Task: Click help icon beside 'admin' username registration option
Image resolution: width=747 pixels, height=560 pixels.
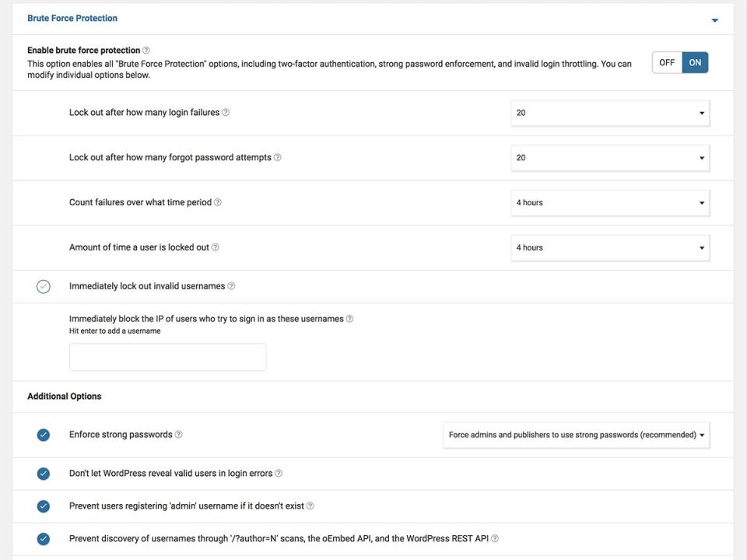Action: [x=310, y=506]
